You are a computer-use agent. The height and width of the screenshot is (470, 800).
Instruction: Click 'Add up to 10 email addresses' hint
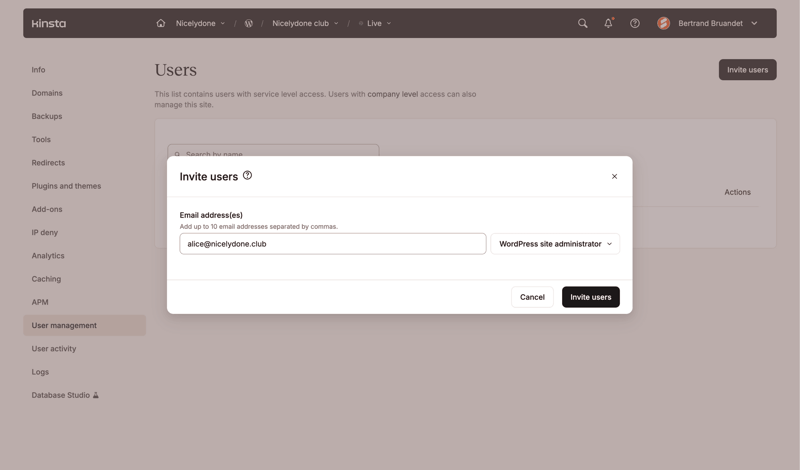click(x=259, y=227)
